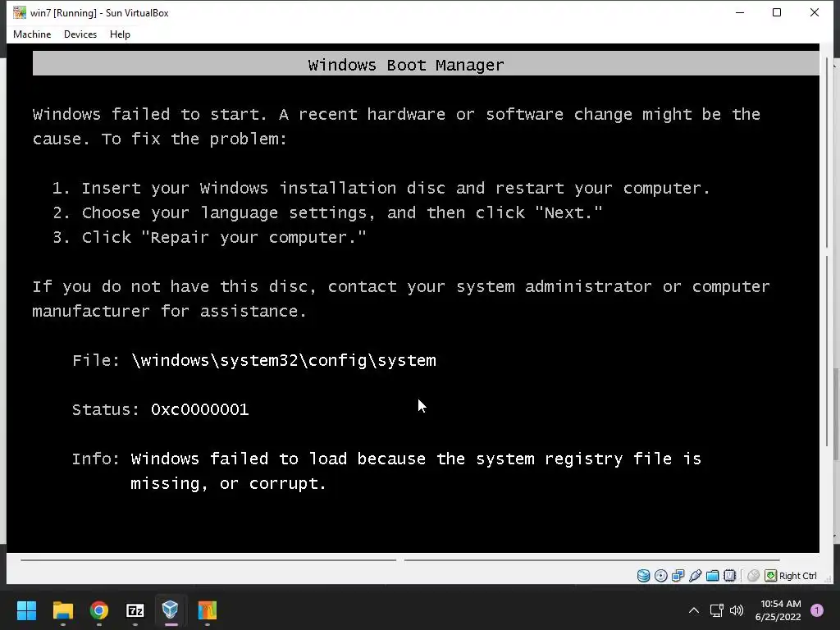
Task: Click the "Choose your language settings" line
Action: point(327,212)
